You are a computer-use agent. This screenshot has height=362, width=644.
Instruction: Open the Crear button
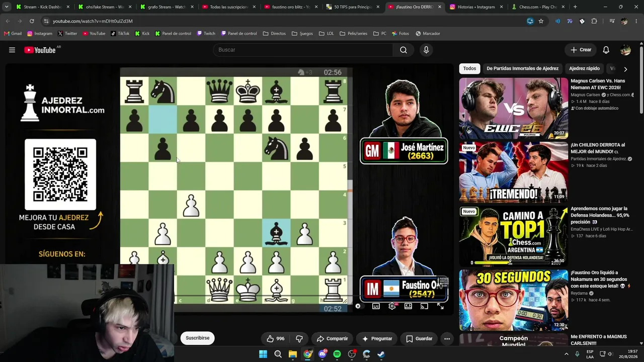(581, 50)
